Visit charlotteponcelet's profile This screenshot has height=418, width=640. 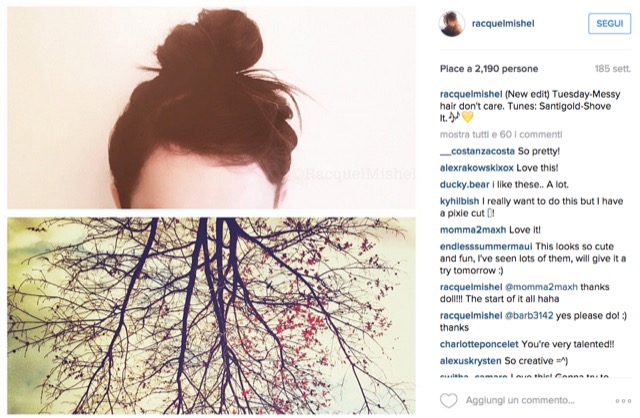(479, 344)
